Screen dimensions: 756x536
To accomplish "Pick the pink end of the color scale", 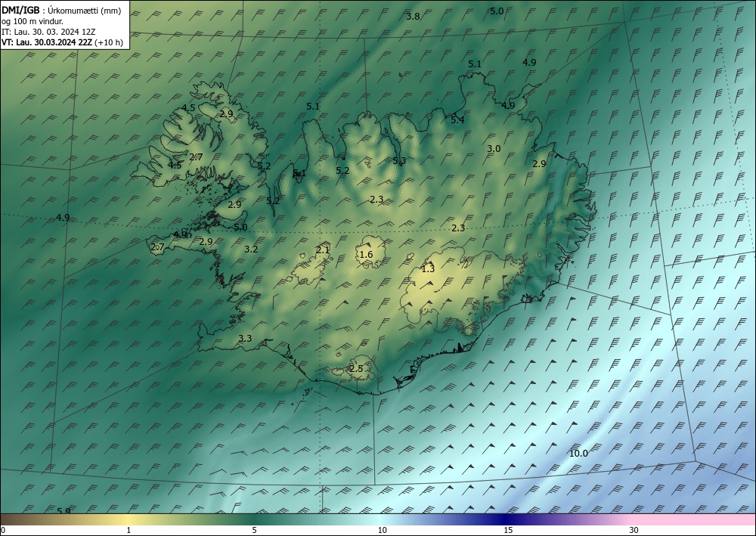I will [x=694, y=519].
